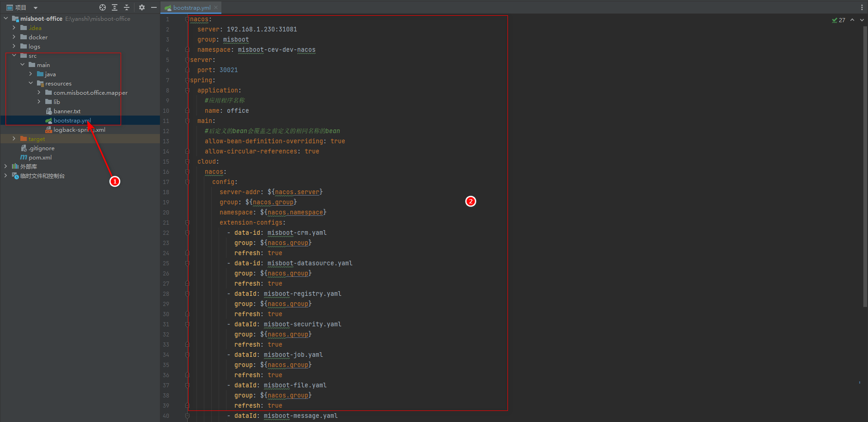Expand the target folder

[x=14, y=139]
